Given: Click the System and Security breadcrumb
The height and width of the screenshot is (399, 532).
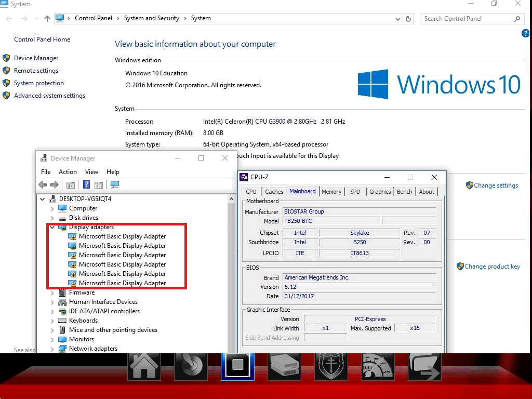Looking at the screenshot, I should (x=152, y=18).
